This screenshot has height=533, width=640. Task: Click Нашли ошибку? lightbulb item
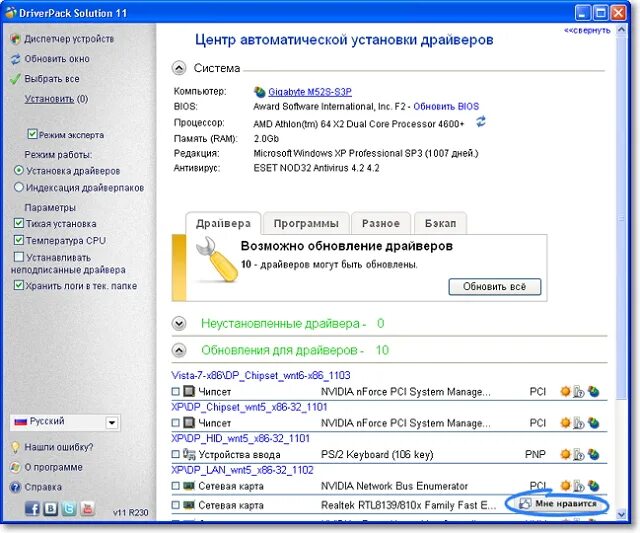point(52,447)
